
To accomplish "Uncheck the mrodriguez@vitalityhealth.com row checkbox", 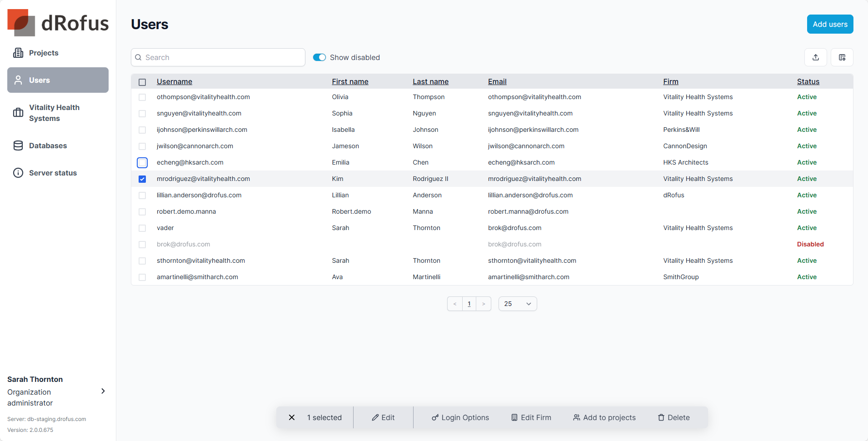I will (142, 179).
